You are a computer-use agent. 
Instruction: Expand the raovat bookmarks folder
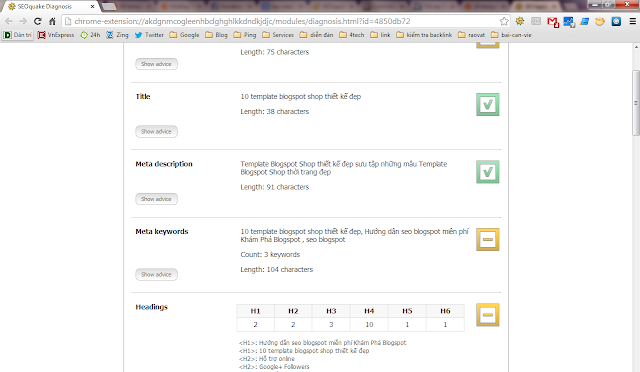click(471, 35)
